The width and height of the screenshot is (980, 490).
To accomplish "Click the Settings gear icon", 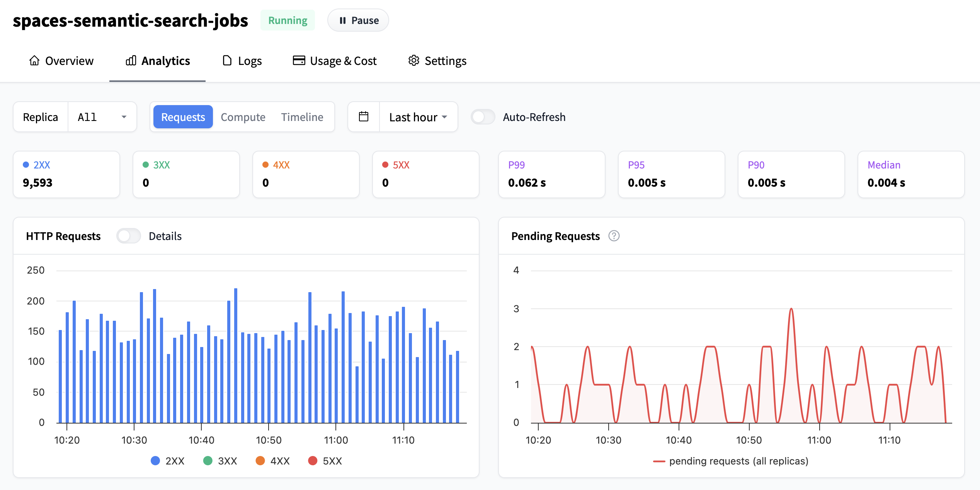I will point(414,61).
